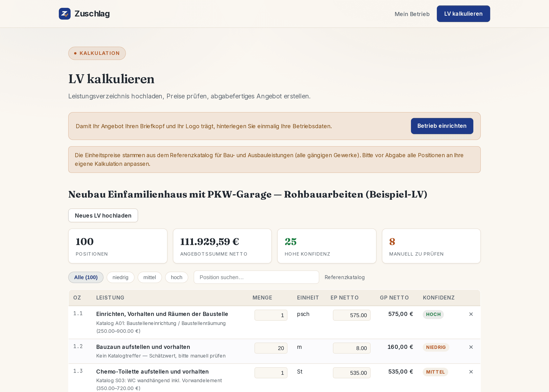The image size is (549, 392).
Task: Edit the EP netto field showing 8.00
Action: (352, 348)
